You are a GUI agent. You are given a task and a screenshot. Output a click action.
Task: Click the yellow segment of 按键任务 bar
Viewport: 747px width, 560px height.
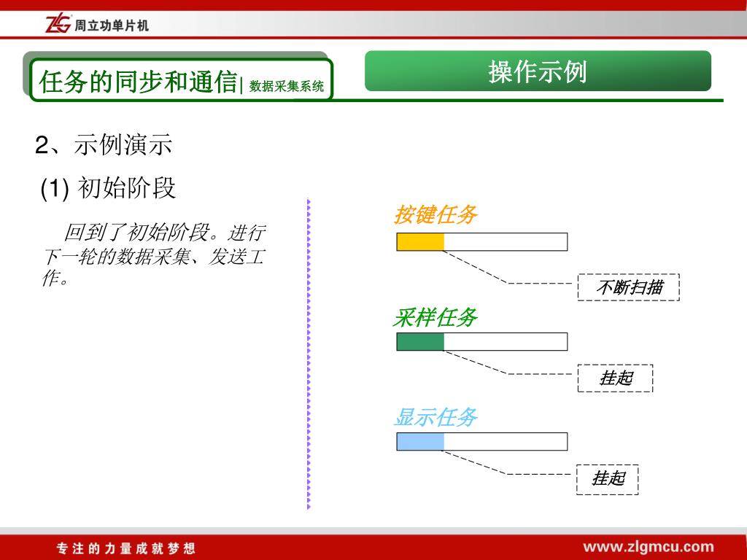point(420,242)
